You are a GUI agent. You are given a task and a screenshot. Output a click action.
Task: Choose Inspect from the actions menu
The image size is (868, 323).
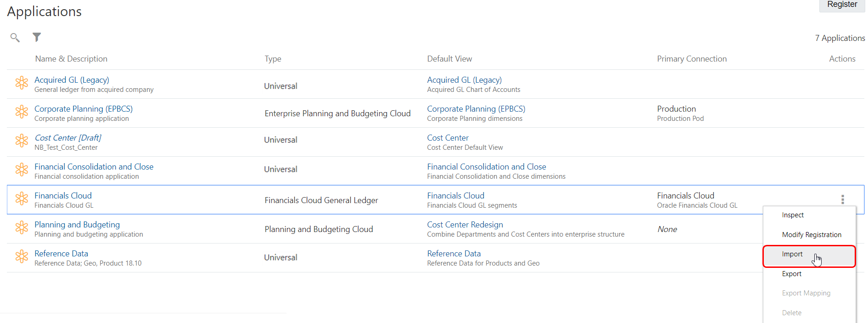tap(793, 215)
